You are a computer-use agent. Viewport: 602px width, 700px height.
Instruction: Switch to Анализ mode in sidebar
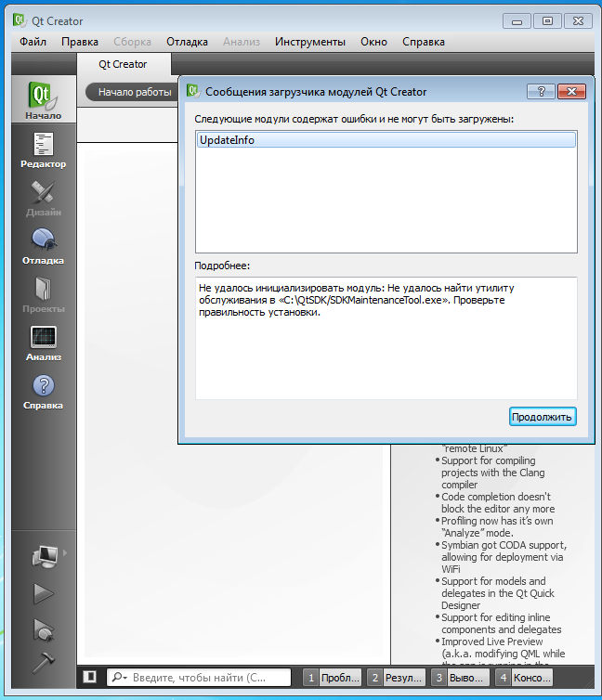pyautogui.click(x=44, y=344)
